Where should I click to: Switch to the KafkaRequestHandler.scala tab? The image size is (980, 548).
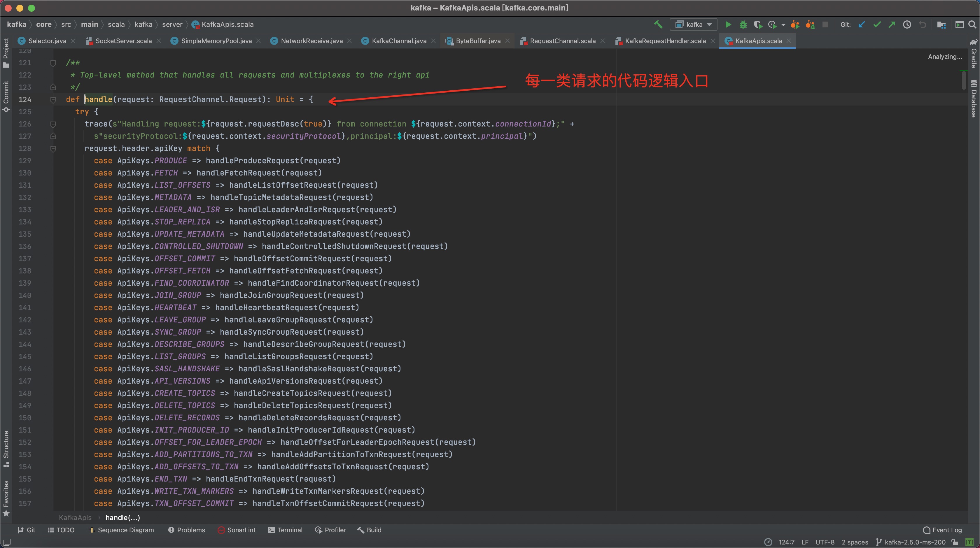pos(665,41)
